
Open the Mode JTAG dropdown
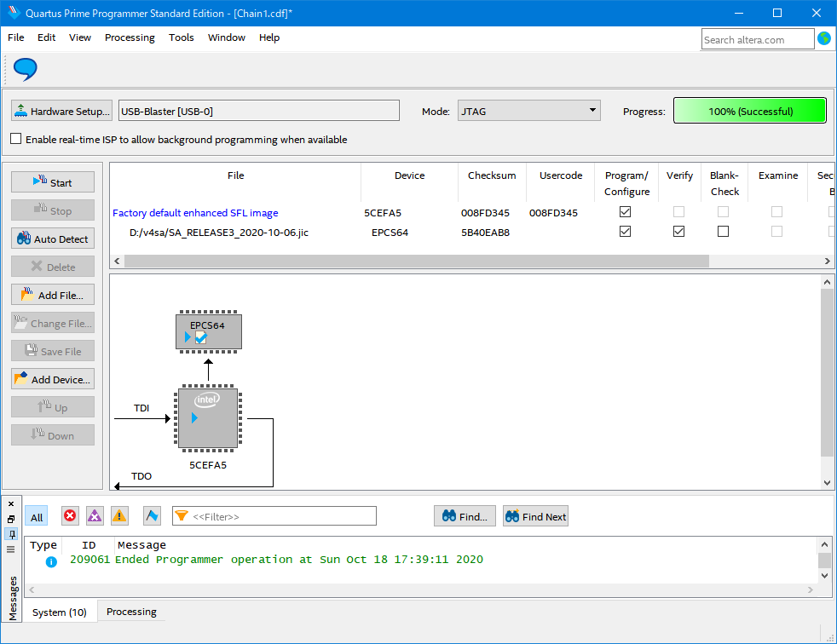click(529, 111)
